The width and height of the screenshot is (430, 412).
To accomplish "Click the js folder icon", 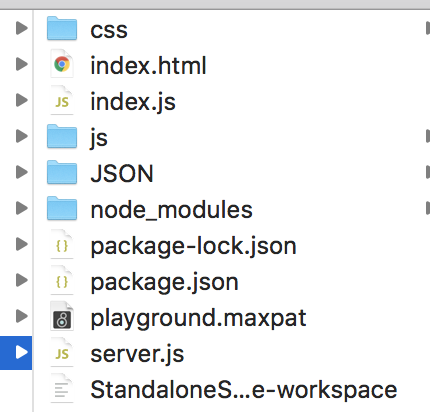I will coord(62,136).
